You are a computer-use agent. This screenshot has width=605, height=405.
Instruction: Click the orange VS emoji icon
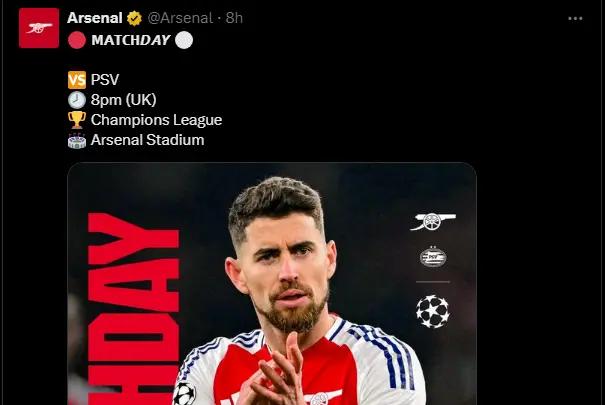click(76, 79)
